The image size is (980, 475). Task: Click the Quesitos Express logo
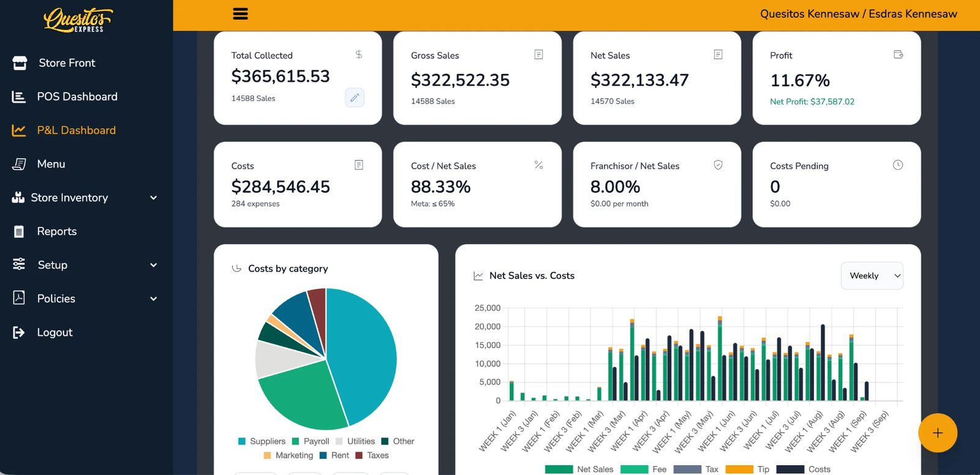(x=78, y=20)
